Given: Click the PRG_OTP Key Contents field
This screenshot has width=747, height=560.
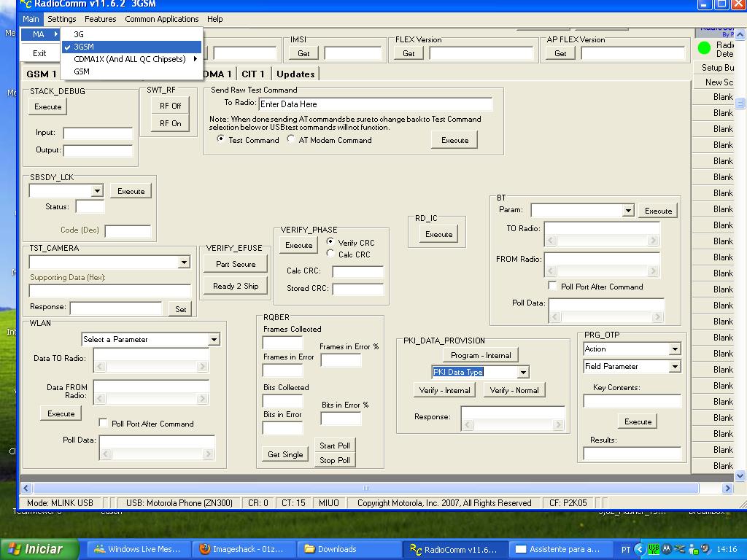Looking at the screenshot, I should [x=632, y=401].
